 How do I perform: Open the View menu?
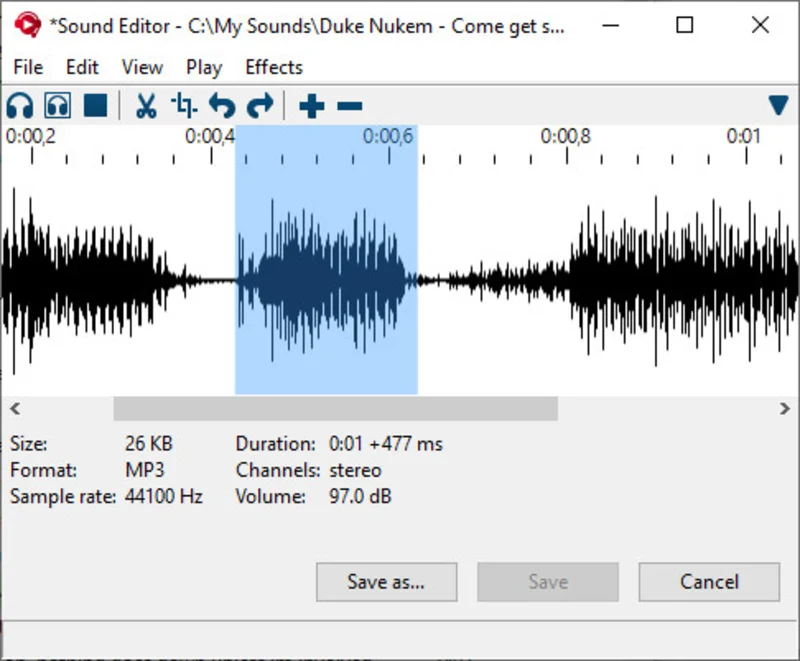[x=142, y=67]
